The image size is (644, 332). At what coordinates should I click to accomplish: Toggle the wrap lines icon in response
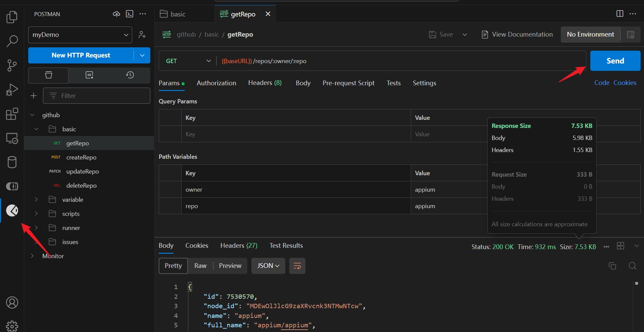pyautogui.click(x=297, y=266)
